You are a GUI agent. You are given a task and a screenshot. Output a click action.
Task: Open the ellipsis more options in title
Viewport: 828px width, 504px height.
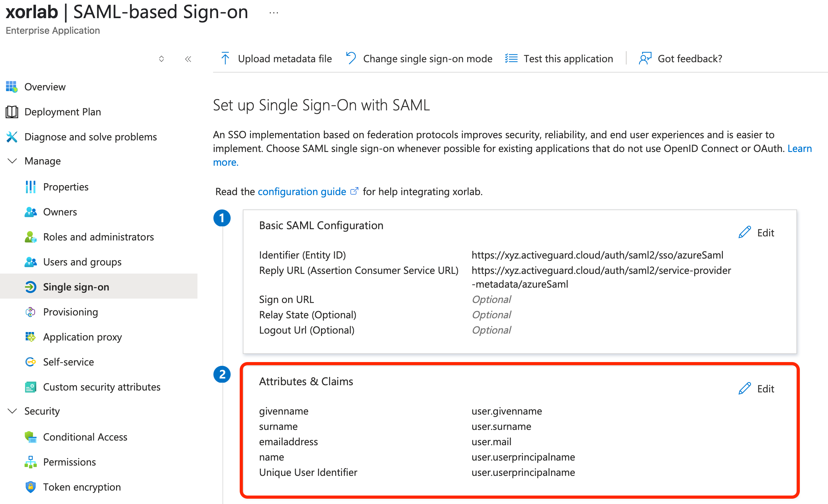tap(274, 13)
